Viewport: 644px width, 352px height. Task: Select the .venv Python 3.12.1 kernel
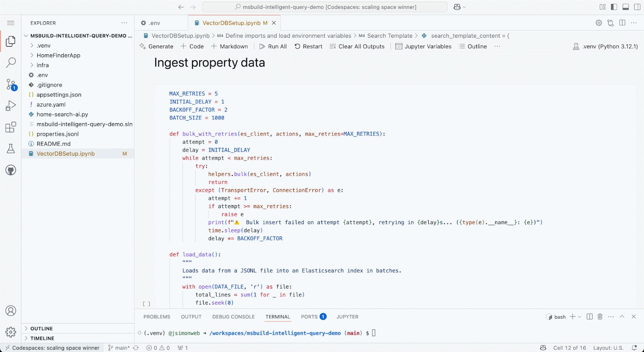605,47
